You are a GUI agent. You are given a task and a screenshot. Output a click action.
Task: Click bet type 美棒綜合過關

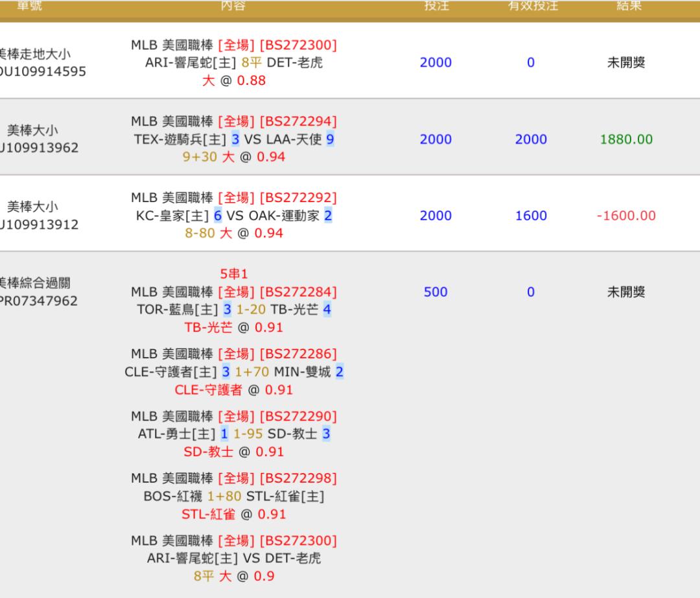35,283
